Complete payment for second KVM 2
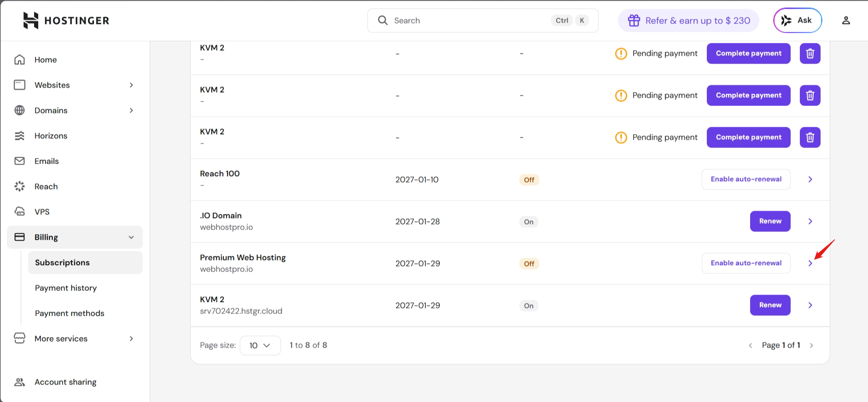Image resolution: width=868 pixels, height=402 pixels. click(x=748, y=95)
